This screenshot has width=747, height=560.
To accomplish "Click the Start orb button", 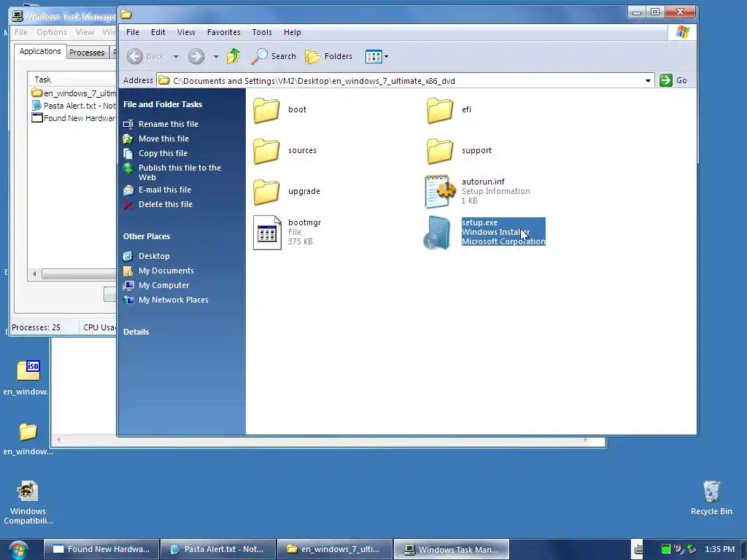I will tap(18, 550).
